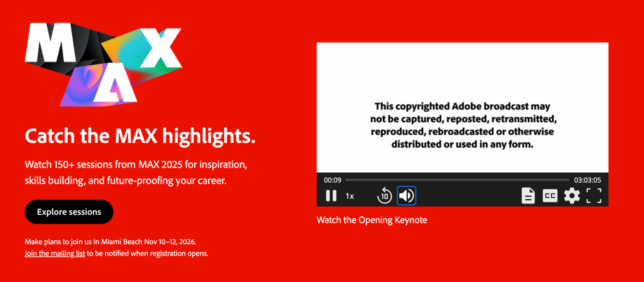
Task: Pause the keynote video
Action: click(331, 196)
